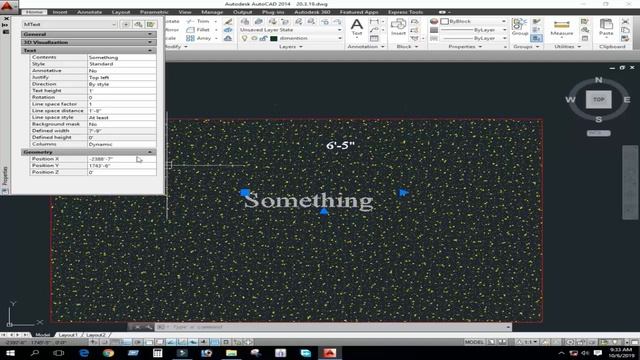Click the right arrow grip of Something text
640x360 pixels.
click(404, 193)
